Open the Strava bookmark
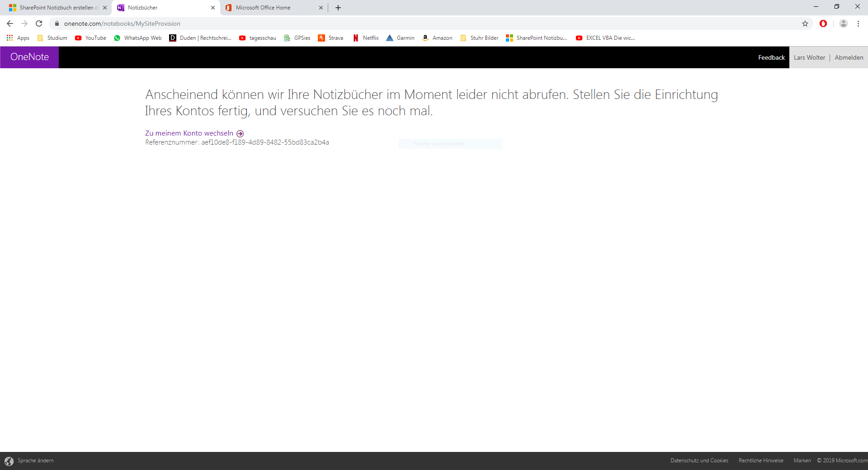868x470 pixels. pyautogui.click(x=330, y=38)
